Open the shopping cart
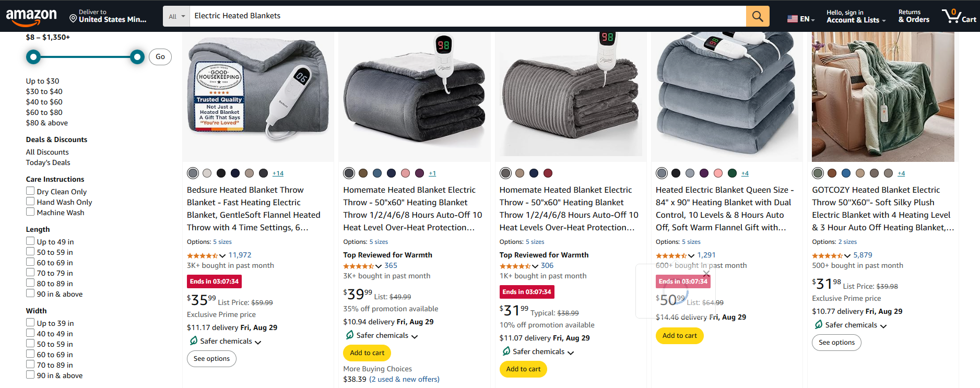 (958, 16)
